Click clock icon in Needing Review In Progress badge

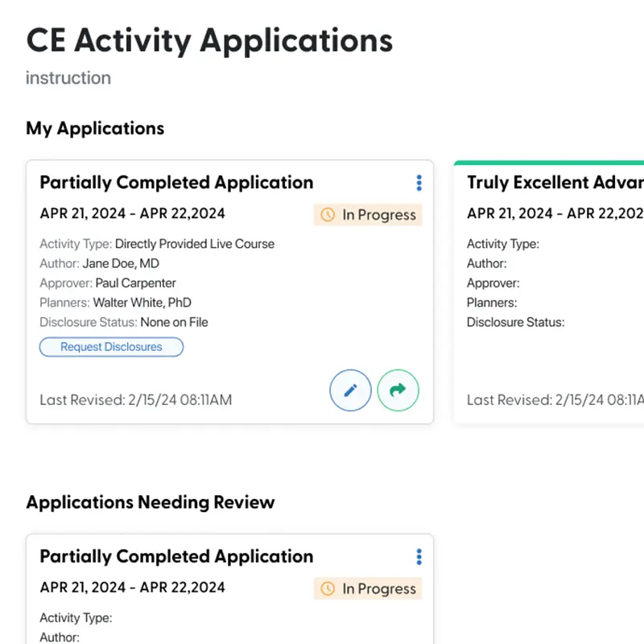(x=328, y=589)
